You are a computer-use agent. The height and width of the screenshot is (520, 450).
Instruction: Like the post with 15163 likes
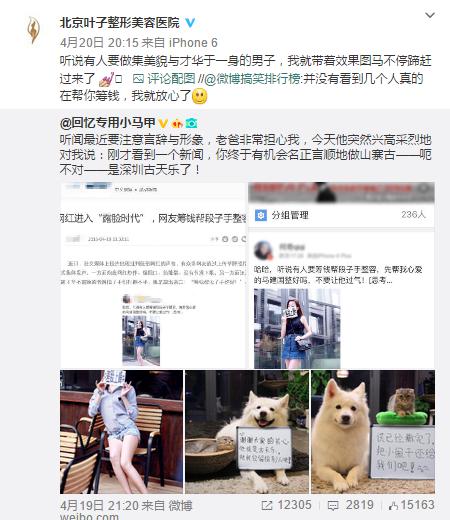click(x=394, y=505)
